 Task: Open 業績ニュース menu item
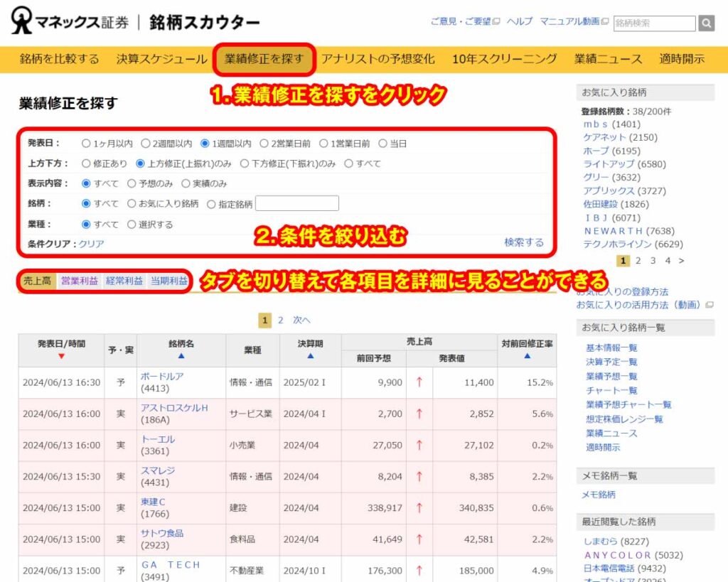pos(609,59)
